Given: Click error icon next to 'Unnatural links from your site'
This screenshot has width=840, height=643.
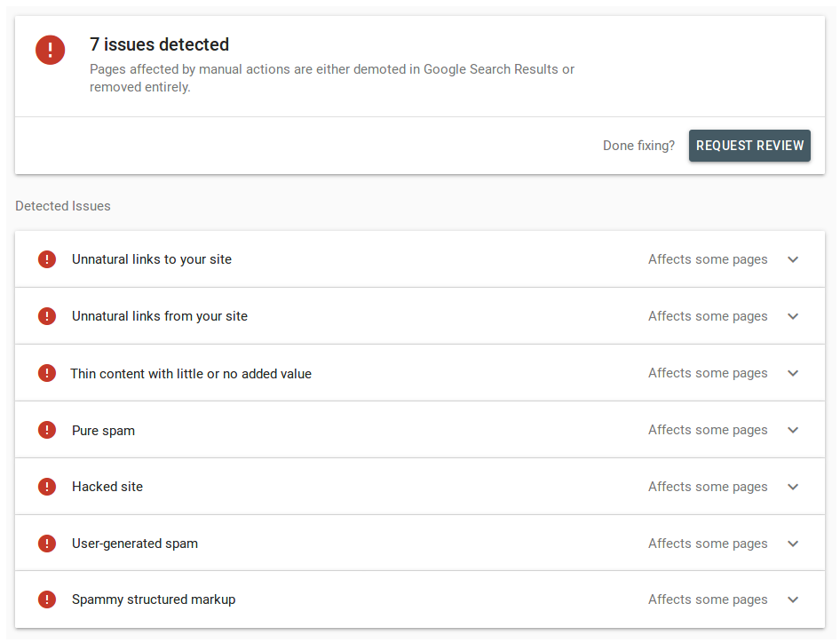Looking at the screenshot, I should point(47,316).
